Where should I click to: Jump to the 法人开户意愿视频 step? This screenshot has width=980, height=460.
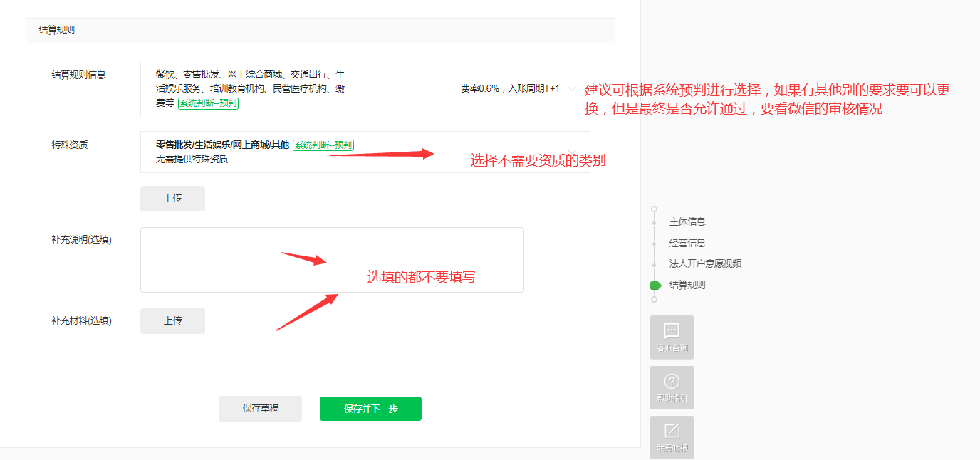(x=705, y=263)
